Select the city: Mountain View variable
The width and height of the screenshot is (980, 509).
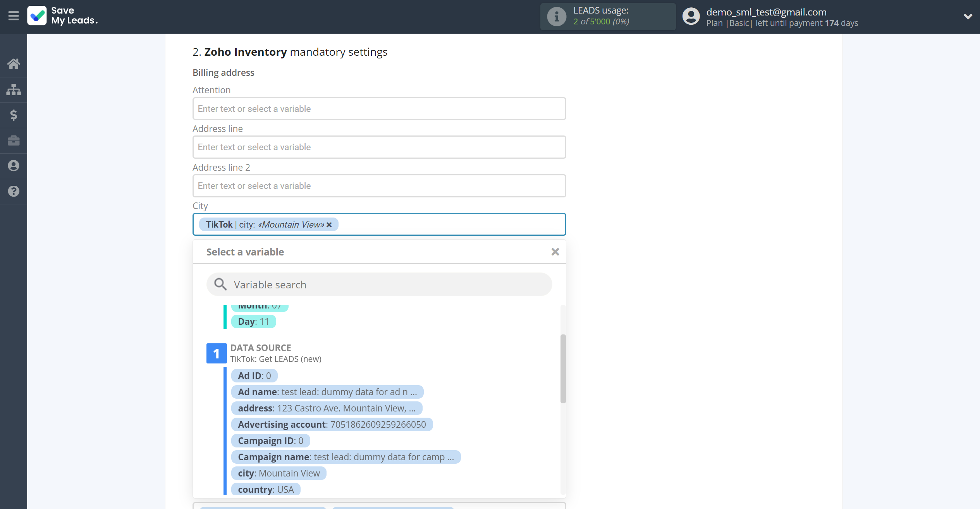279,473
